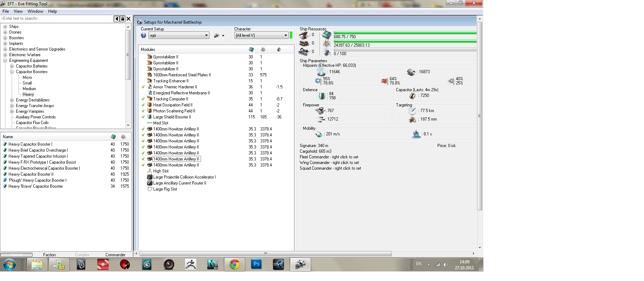The height and width of the screenshot is (281, 644).
Task: Open the Window menu
Action: [35, 11]
